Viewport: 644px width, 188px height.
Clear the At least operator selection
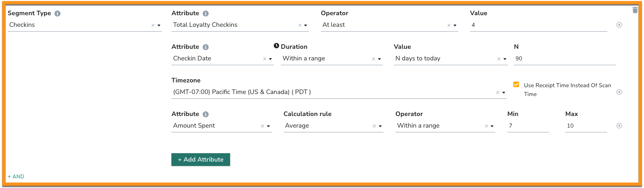[x=449, y=25]
